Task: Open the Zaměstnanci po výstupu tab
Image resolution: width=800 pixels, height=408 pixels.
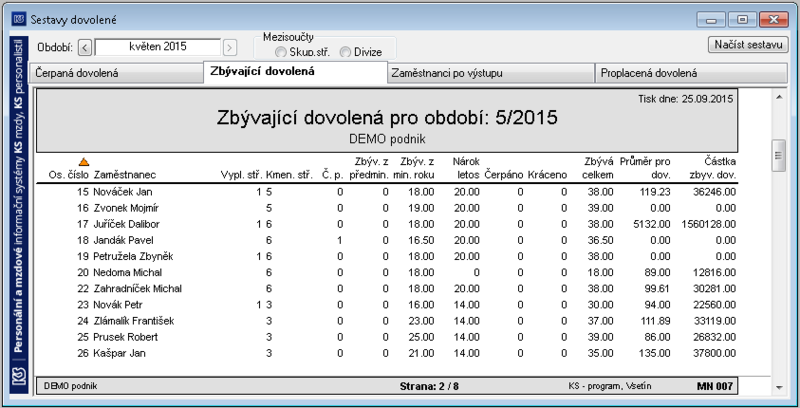Action: [x=491, y=73]
